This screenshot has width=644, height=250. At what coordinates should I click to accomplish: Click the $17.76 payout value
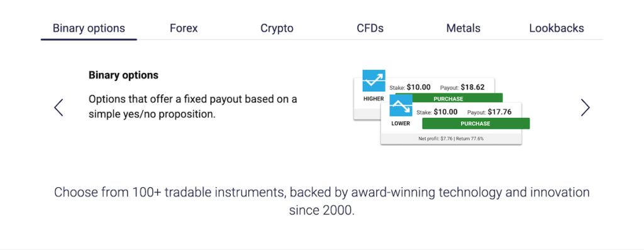pos(499,112)
